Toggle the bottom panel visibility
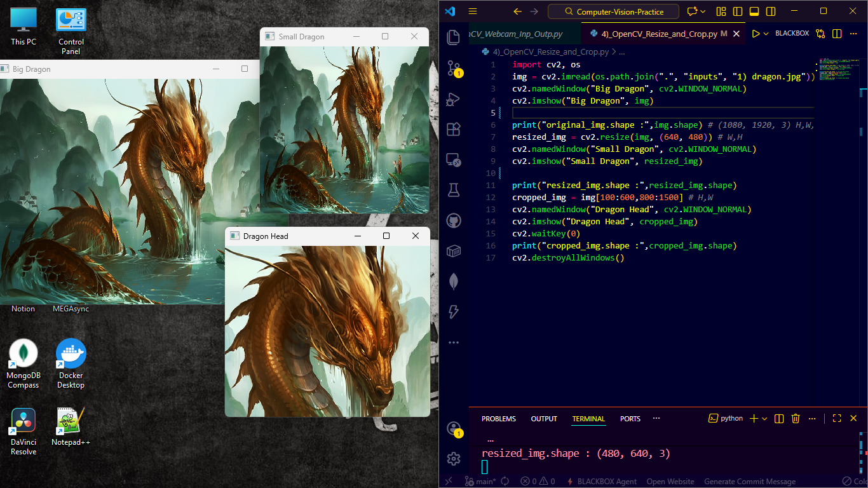Viewport: 868px width, 488px height. click(x=754, y=11)
